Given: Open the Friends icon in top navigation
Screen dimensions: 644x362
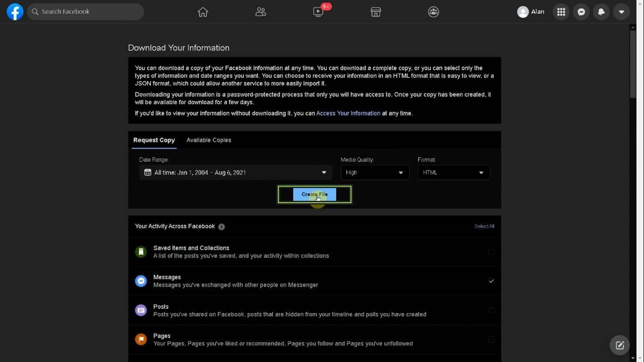Looking at the screenshot, I should (260, 12).
